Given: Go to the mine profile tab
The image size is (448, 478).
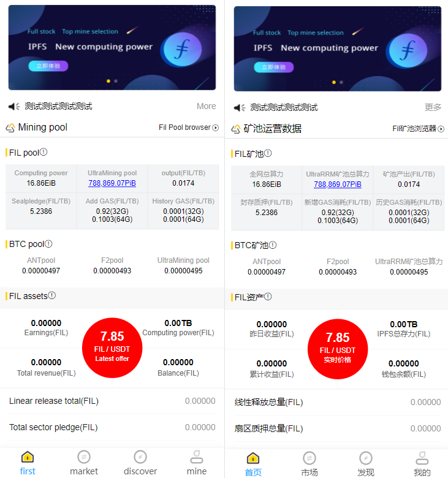Looking at the screenshot, I should click(x=197, y=463).
